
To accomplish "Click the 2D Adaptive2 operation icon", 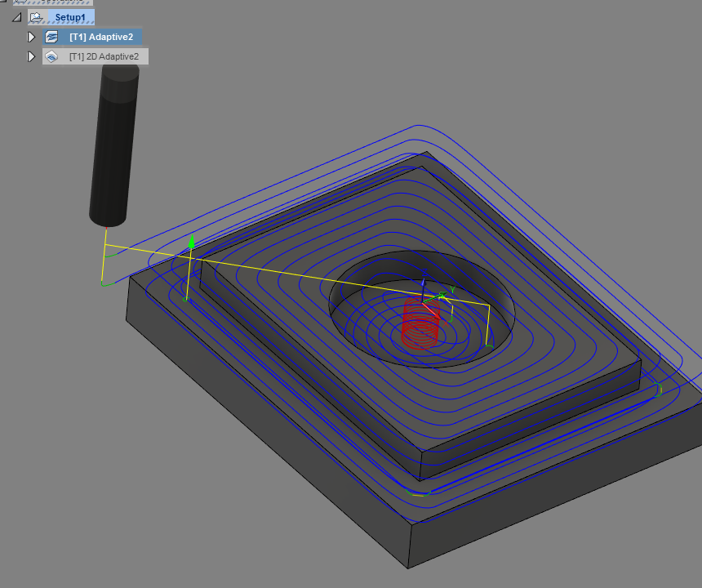I will (52, 56).
